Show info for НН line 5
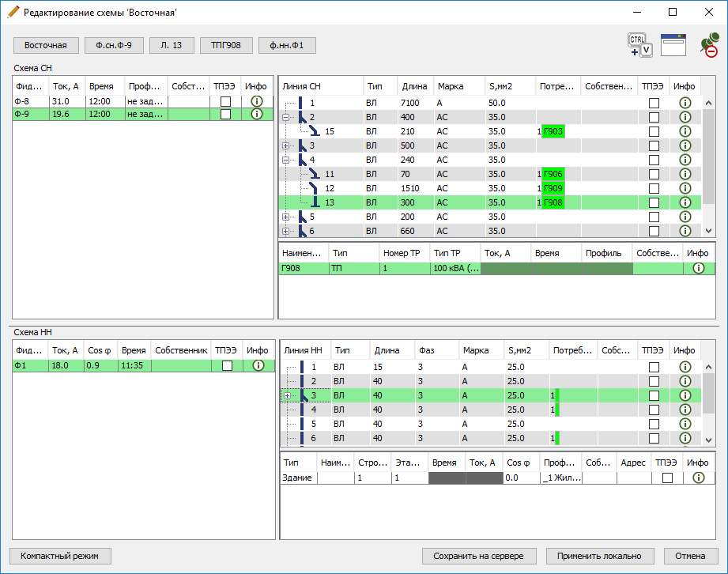728x574 pixels. (x=685, y=424)
